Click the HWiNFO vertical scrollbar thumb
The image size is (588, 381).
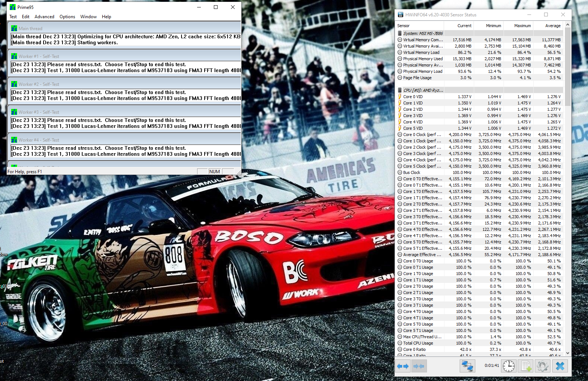point(568,67)
